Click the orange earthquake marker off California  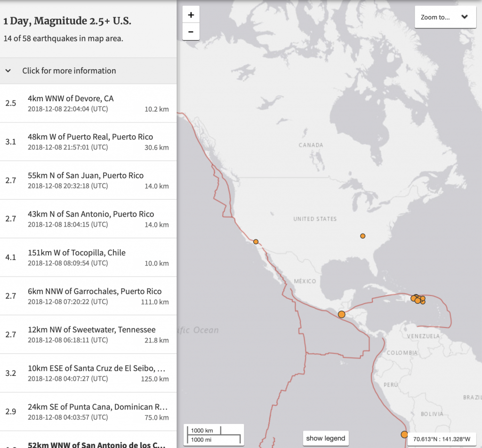coord(256,242)
